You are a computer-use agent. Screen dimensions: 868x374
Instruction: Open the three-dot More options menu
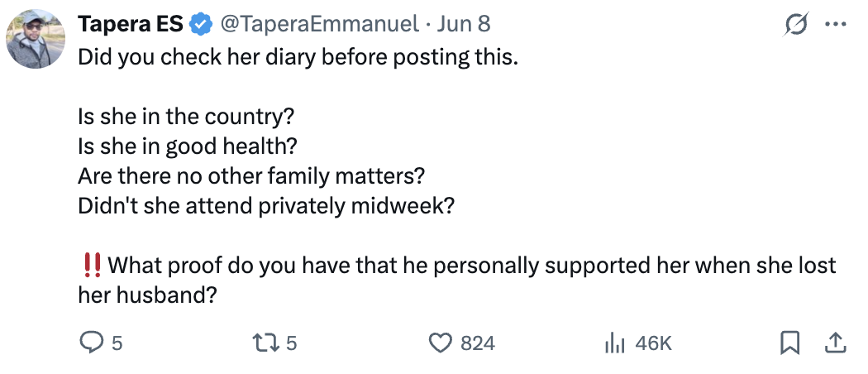pyautogui.click(x=836, y=24)
